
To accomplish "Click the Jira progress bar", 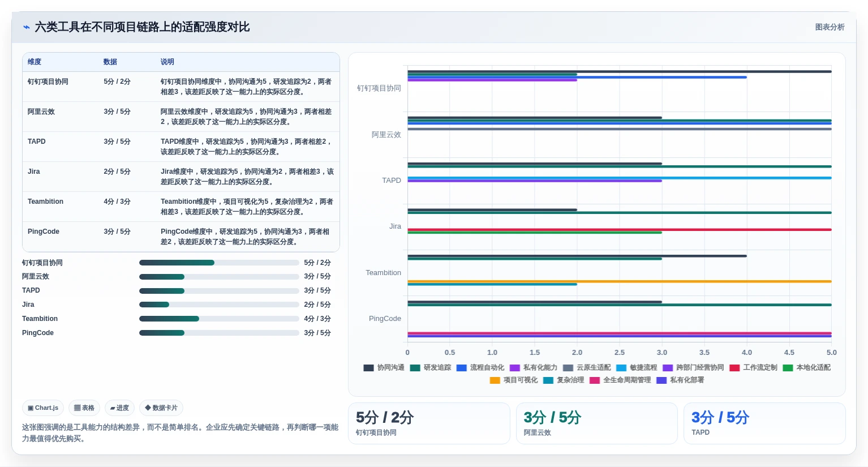I will [x=219, y=305].
